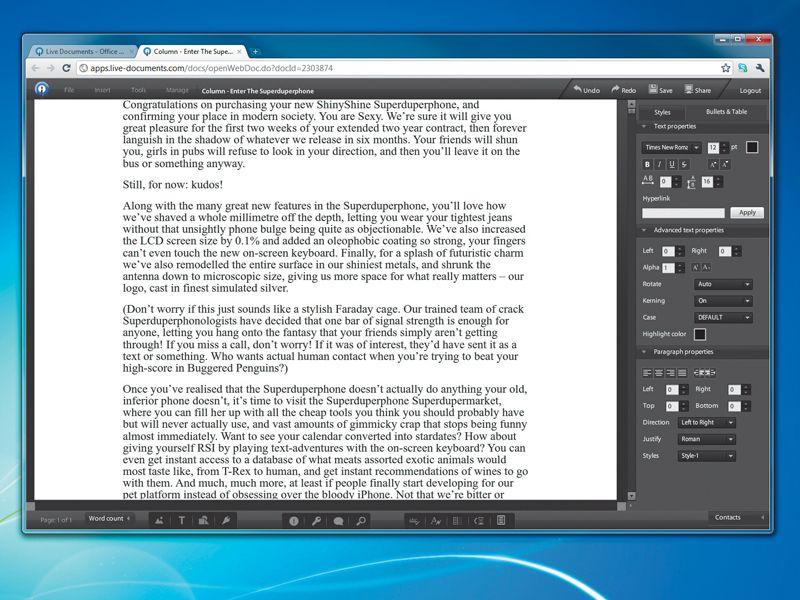Image resolution: width=800 pixels, height=600 pixels.
Task: Toggle bold formatting in text properties
Action: [647, 164]
